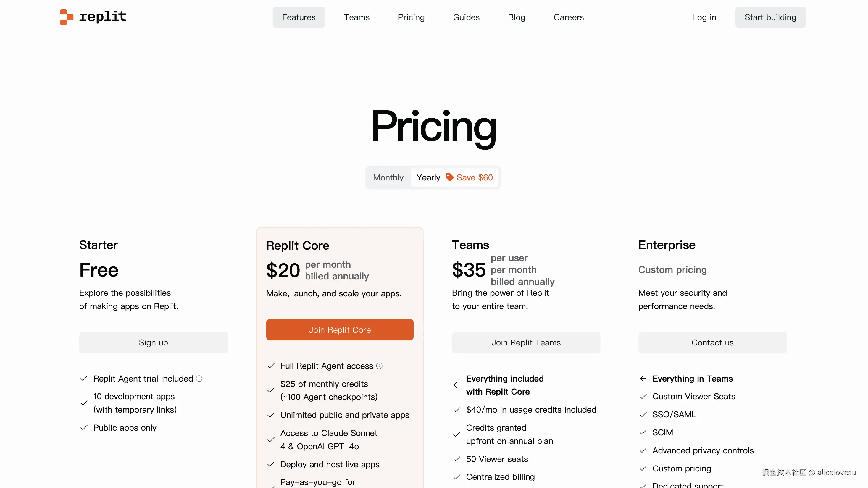Click Join Replit Teams button
This screenshot has height=488, width=868.
526,342
